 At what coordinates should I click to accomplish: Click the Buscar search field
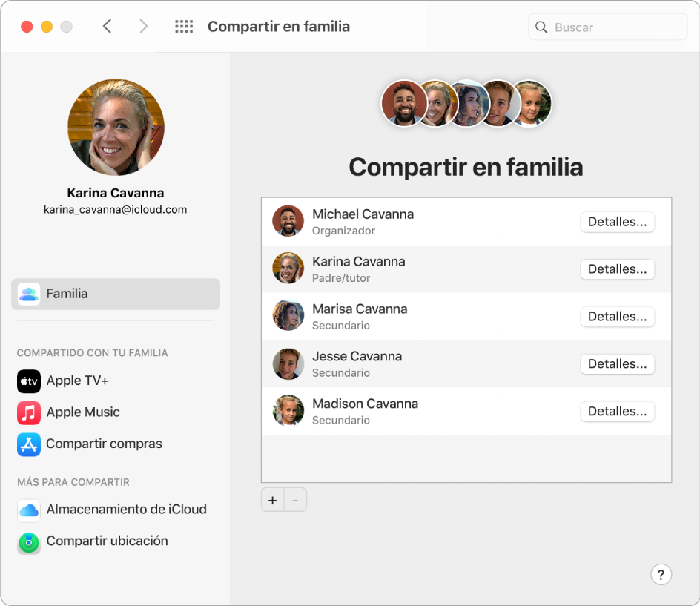coord(608,27)
